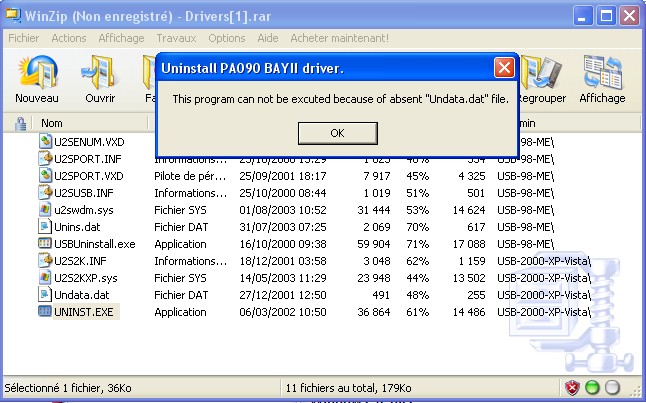Open the Options menu
Screen dimensions: 646x403
(x=227, y=38)
